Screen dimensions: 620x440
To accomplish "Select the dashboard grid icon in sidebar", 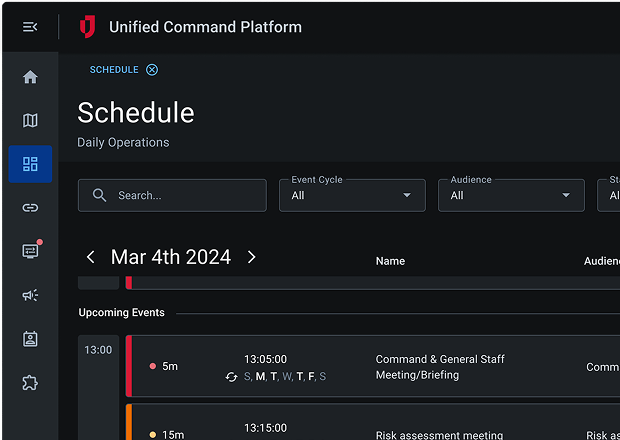I will pyautogui.click(x=30, y=164).
